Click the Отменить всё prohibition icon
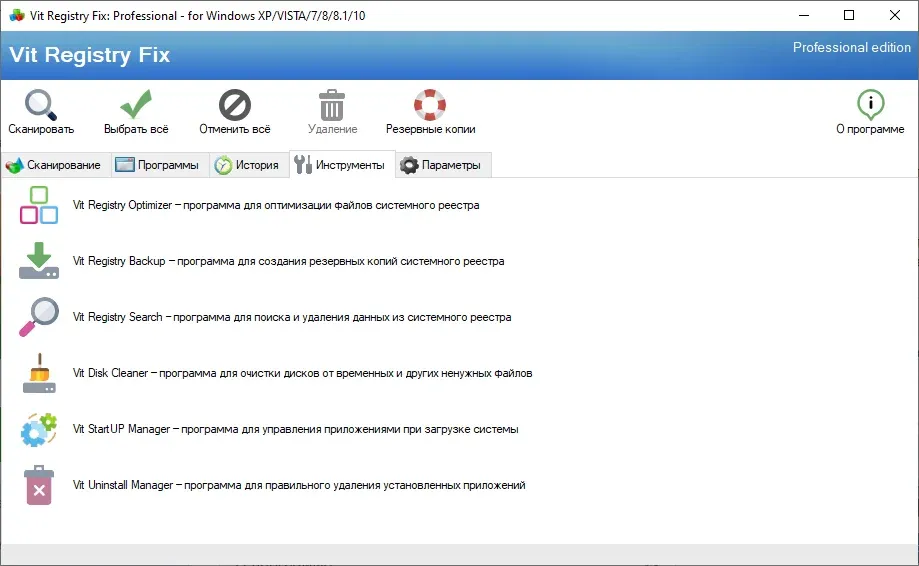 coord(234,105)
